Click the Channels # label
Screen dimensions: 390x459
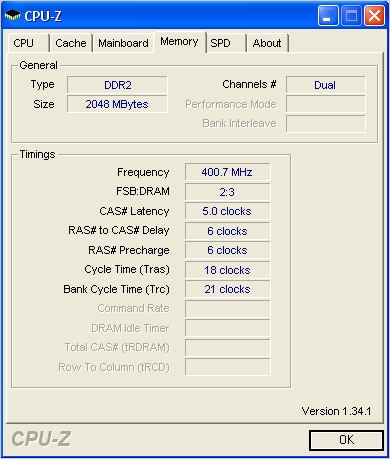click(x=249, y=84)
